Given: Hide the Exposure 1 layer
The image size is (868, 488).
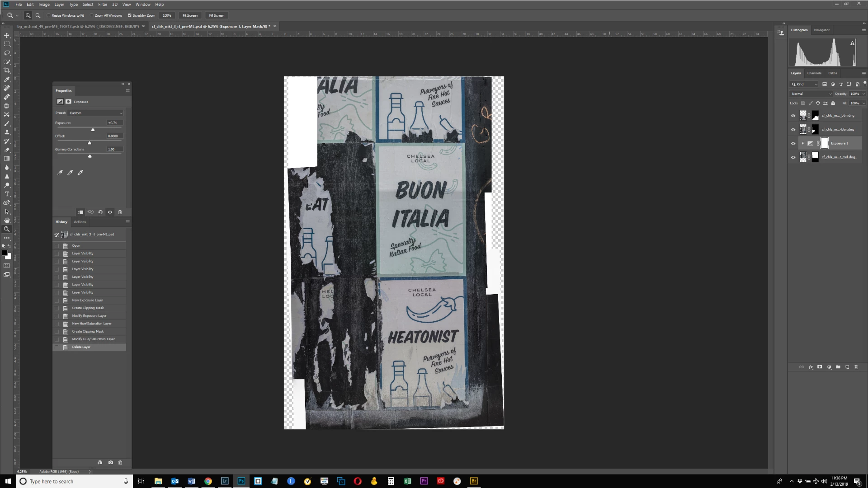Looking at the screenshot, I should point(793,144).
